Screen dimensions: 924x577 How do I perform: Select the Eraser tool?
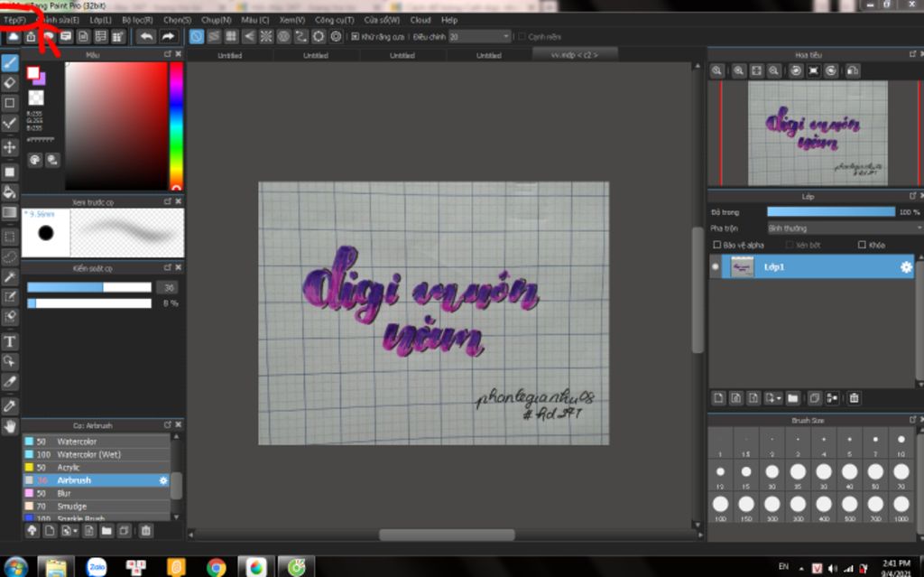9,82
